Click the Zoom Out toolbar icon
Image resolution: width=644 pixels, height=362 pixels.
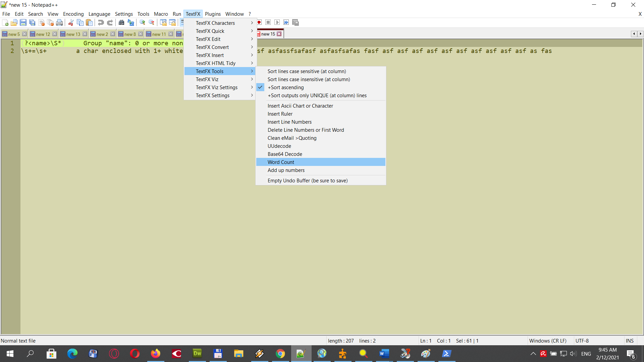pos(152,22)
